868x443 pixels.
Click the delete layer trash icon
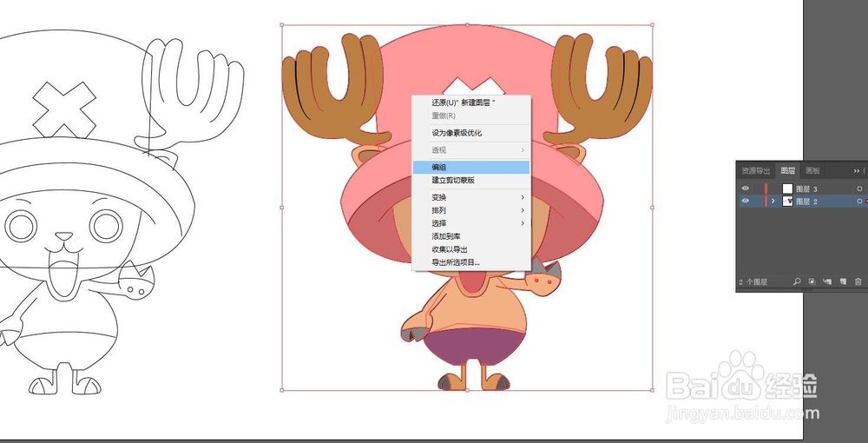click(x=858, y=281)
